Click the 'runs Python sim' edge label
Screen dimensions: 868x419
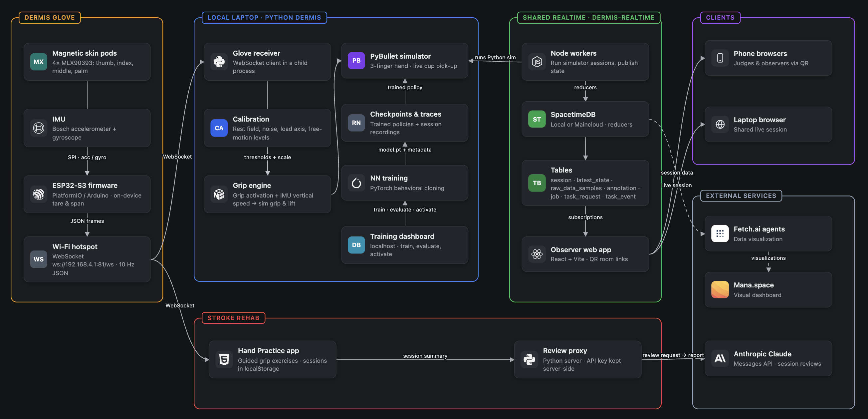pos(495,57)
